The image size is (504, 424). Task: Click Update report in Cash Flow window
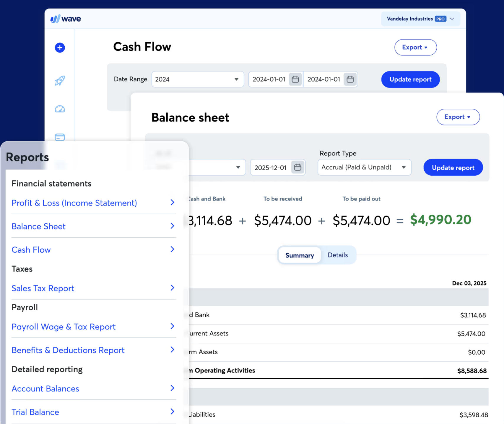point(410,79)
